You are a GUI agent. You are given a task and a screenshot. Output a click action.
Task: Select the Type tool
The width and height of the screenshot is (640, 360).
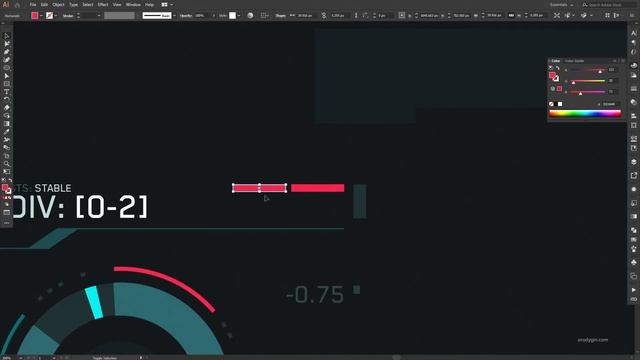click(7, 92)
